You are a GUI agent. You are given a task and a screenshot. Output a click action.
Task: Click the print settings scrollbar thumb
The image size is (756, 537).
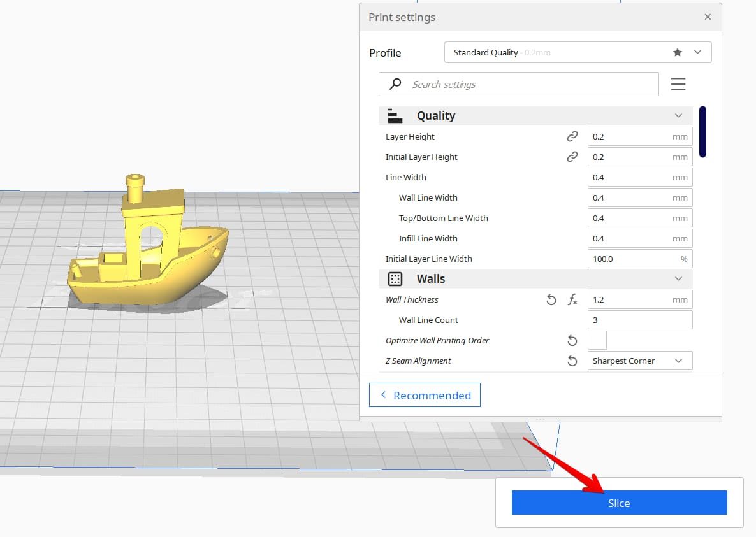pos(702,131)
